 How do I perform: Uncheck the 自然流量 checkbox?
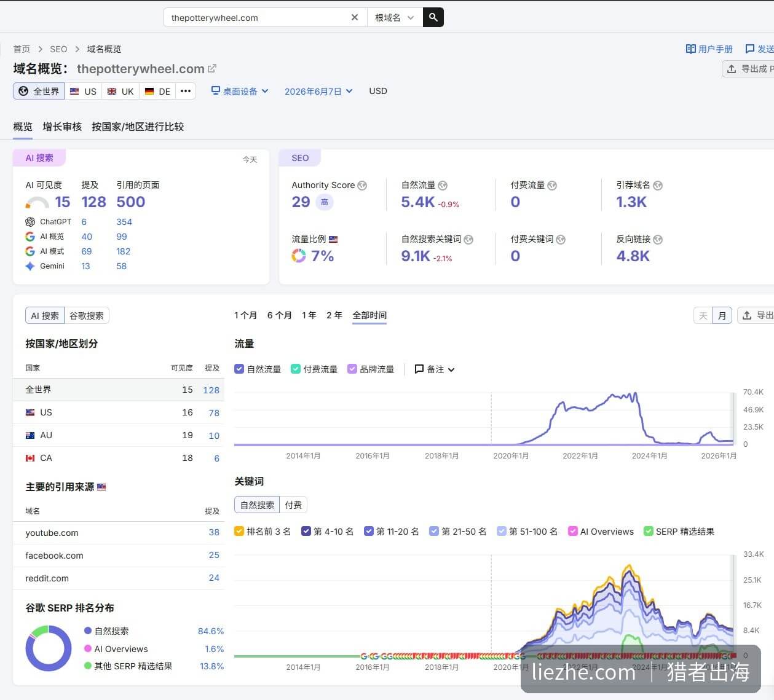coord(239,369)
